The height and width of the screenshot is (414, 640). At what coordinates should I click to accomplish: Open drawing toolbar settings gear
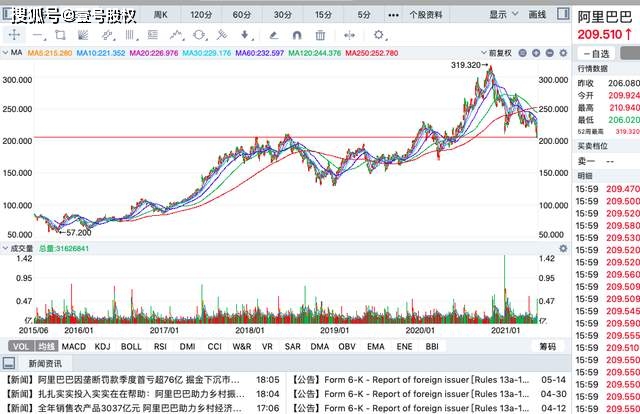tap(379, 35)
